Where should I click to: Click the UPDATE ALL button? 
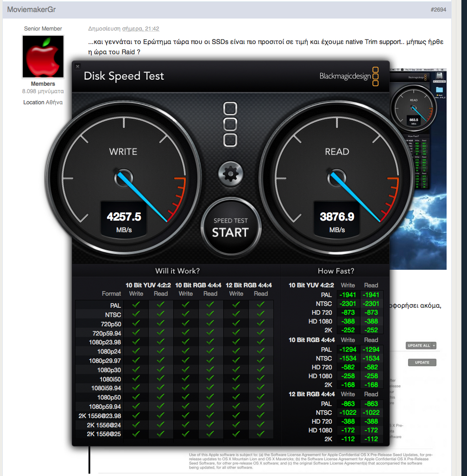[418, 345]
